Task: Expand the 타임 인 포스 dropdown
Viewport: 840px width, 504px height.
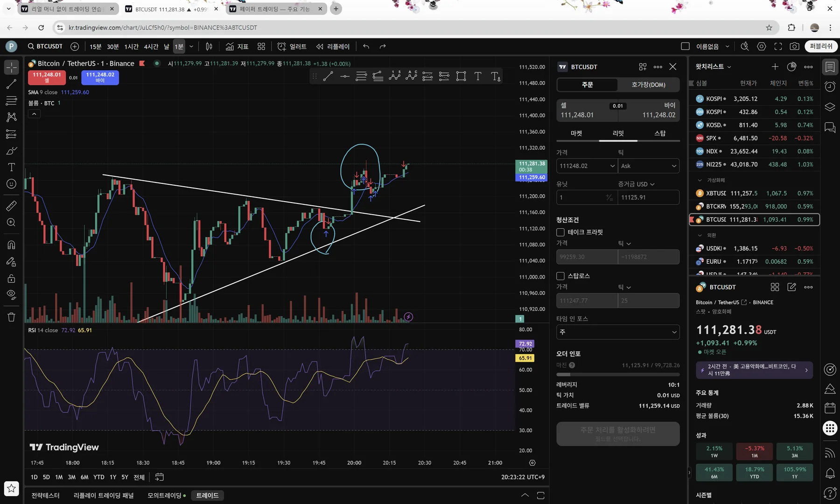Action: (x=618, y=332)
